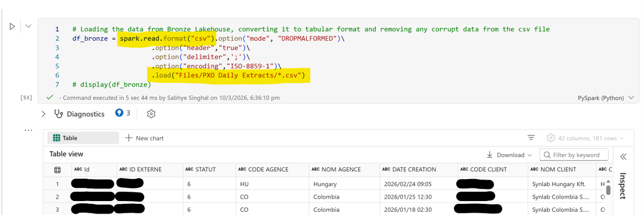Open the Download dropdown
The image size is (644, 215).
tap(509, 155)
